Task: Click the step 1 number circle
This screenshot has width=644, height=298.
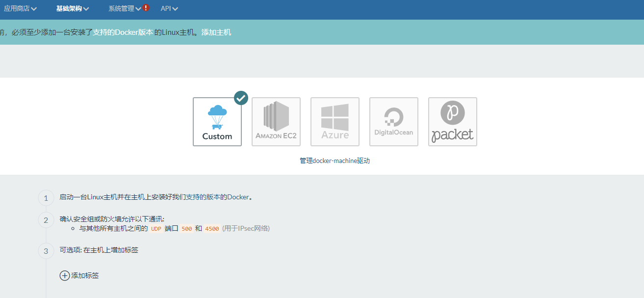Action: (x=46, y=198)
